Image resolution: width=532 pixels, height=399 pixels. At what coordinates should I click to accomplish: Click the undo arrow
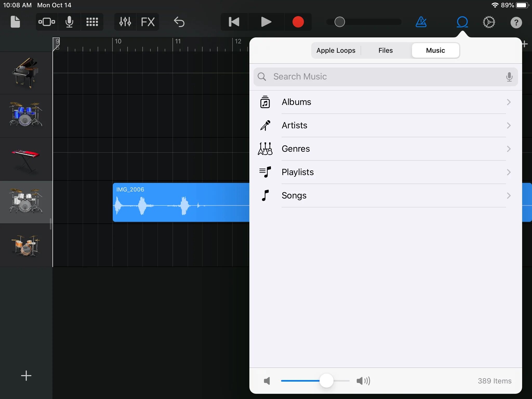[x=179, y=22]
